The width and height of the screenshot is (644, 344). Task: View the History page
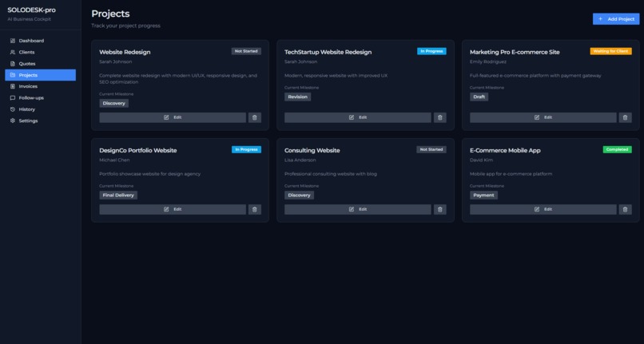[40, 109]
